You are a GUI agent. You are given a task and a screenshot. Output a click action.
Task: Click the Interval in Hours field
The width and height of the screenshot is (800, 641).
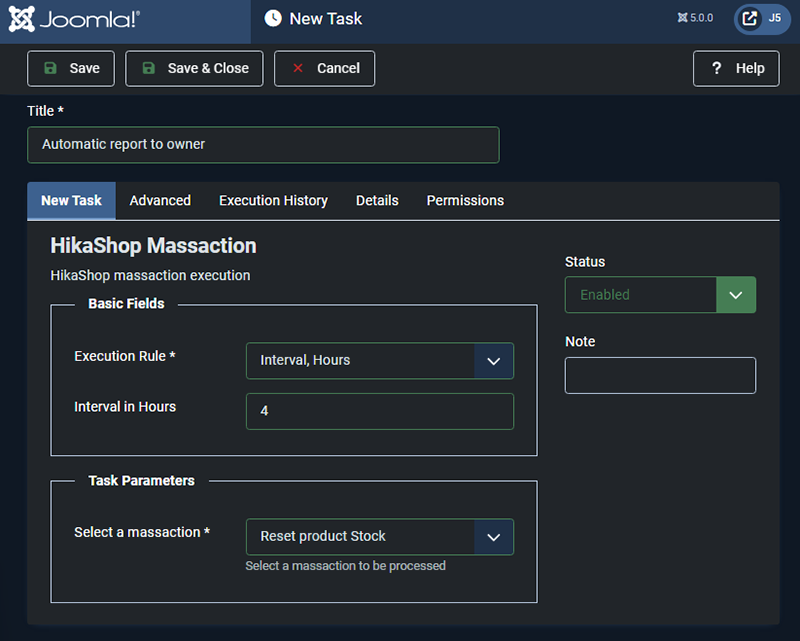click(380, 411)
